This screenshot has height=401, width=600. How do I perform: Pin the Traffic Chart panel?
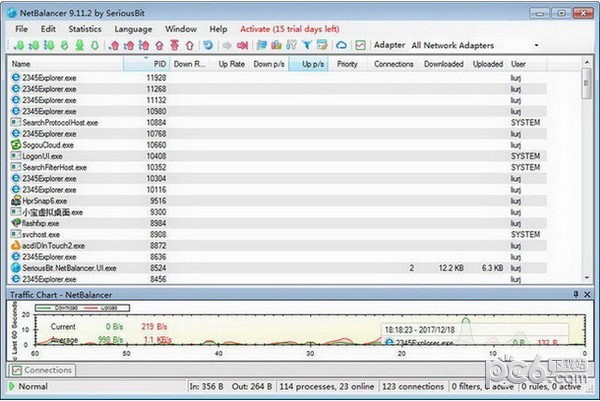pyautogui.click(x=576, y=294)
